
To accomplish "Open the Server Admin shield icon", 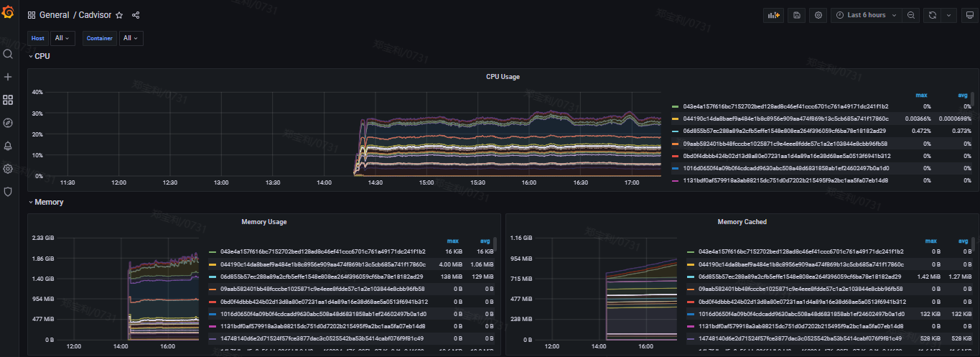I will 8,192.
